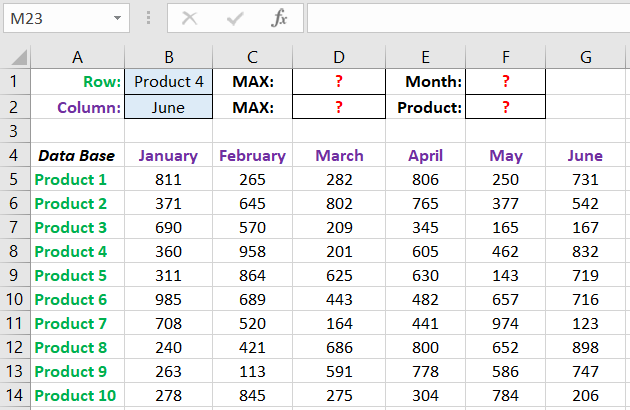Select the 'Product 1' row label
Viewport: 630px width, 410px height.
[78, 179]
